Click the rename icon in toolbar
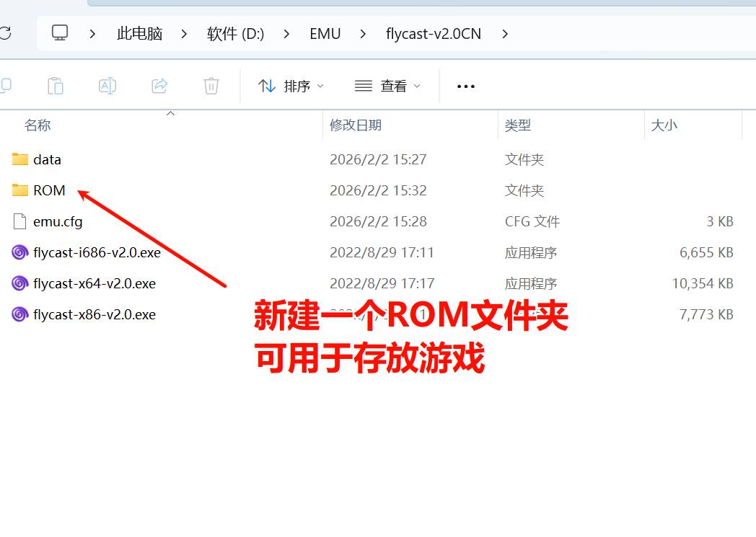Viewport: 756px width, 537px height. coord(107,86)
